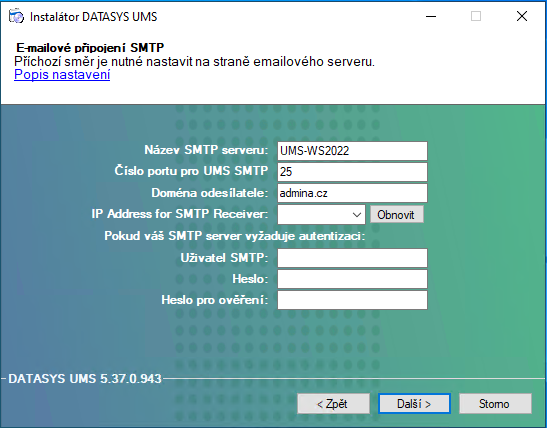Click the installer app icon in title bar
Image resolution: width=547 pixels, height=428 pixels.
click(x=16, y=16)
